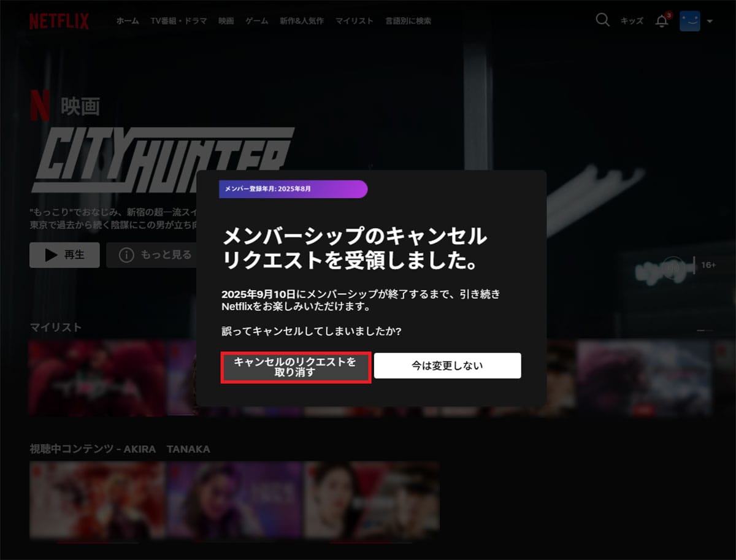Screen dimensions: 736x560
Task: Open the search magnifier icon
Action: pos(602,20)
